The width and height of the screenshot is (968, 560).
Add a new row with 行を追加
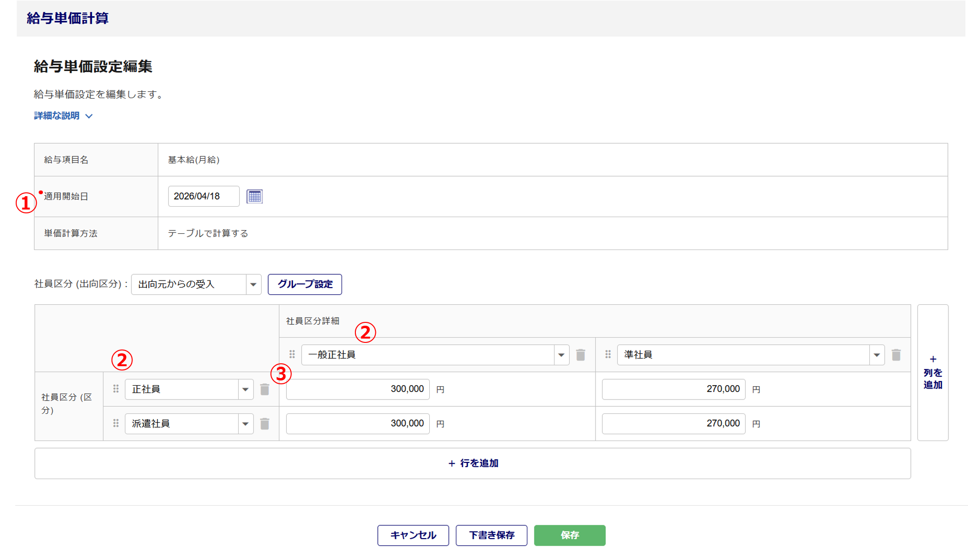(473, 463)
